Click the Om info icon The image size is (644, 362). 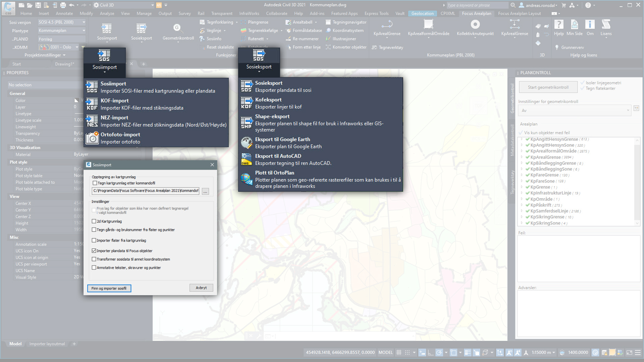pos(590,24)
